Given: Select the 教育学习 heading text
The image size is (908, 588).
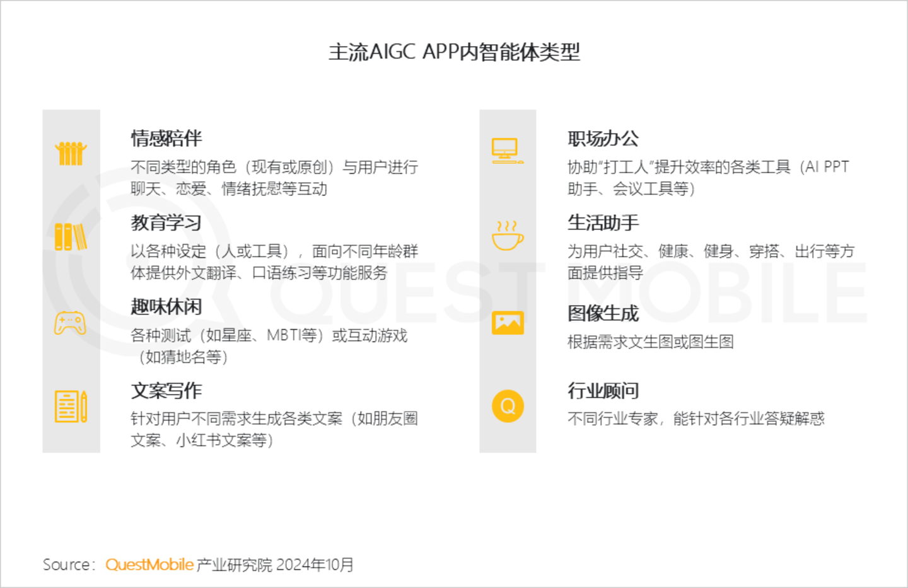Looking at the screenshot, I should pos(166,222).
